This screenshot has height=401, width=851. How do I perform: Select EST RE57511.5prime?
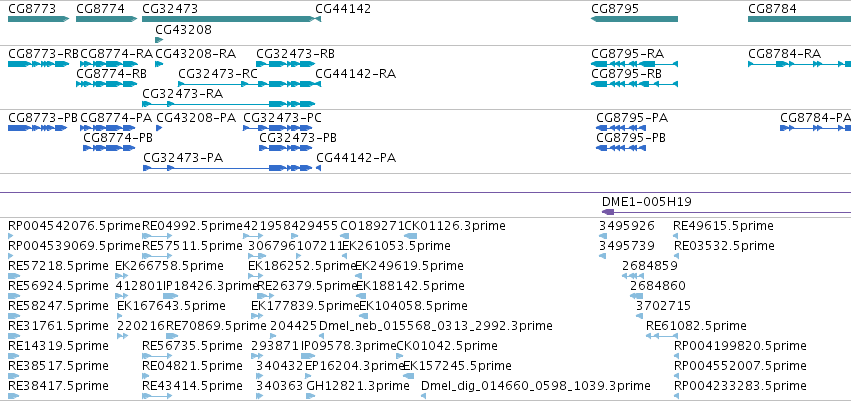tap(157, 256)
